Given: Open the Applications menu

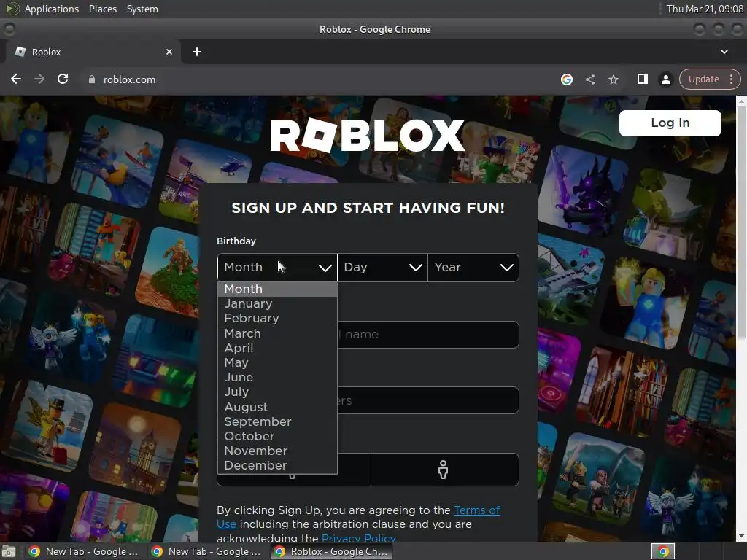Looking at the screenshot, I should click(x=52, y=9).
